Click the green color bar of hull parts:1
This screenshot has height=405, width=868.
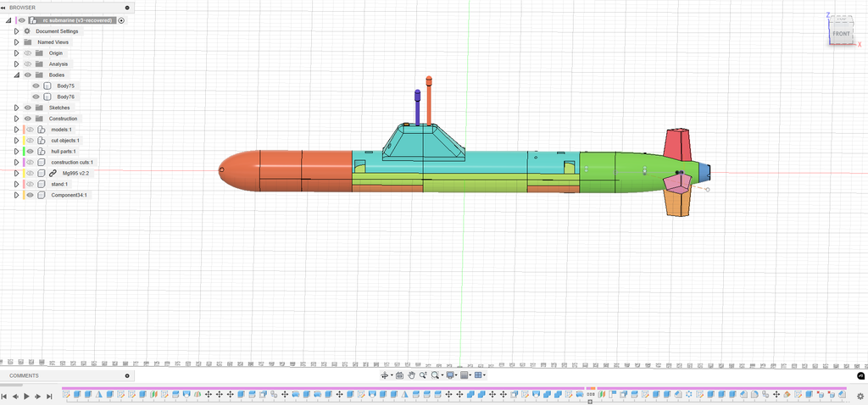24,151
